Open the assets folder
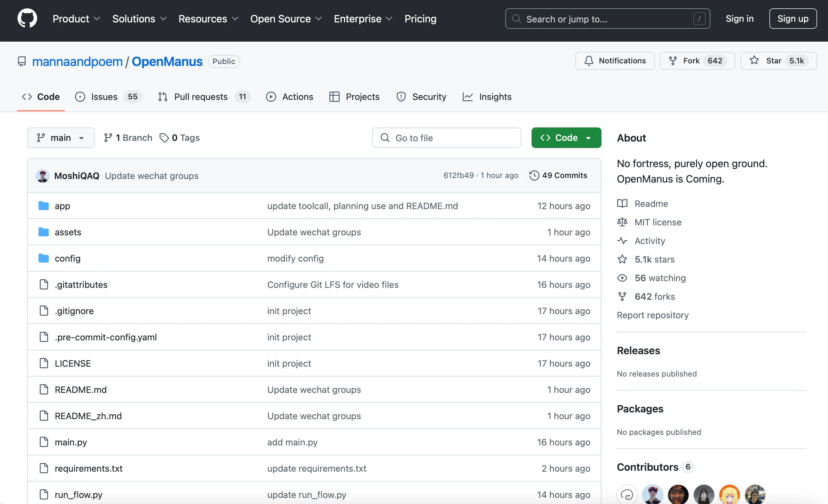 click(68, 232)
